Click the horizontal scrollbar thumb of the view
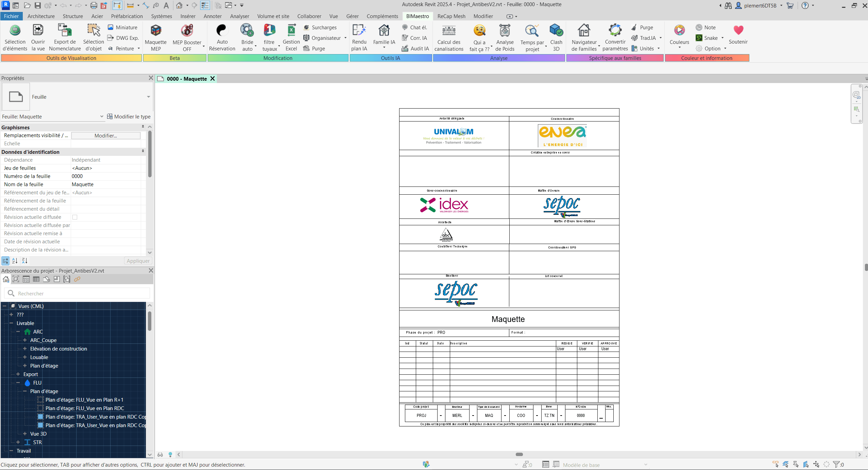This screenshot has width=868, height=470. tap(519, 454)
